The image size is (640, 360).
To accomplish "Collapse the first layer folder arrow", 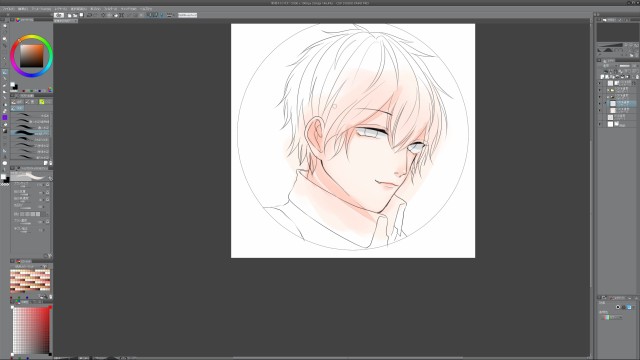I will (x=607, y=90).
